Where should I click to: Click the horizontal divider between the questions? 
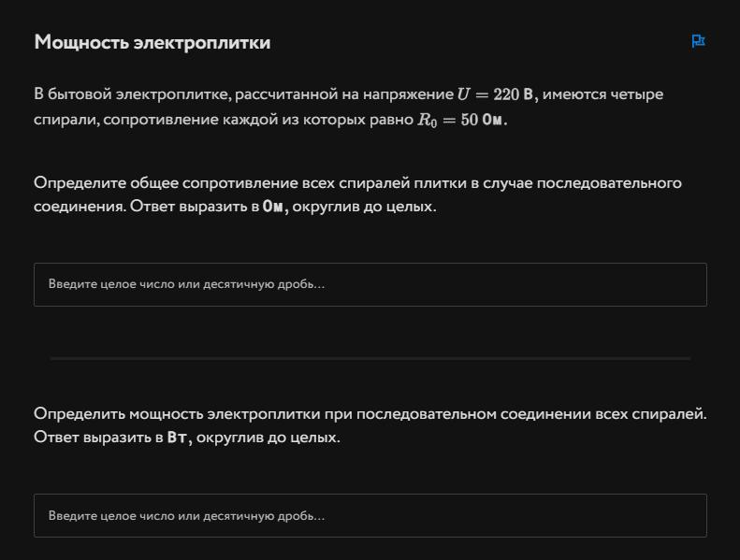click(x=370, y=358)
